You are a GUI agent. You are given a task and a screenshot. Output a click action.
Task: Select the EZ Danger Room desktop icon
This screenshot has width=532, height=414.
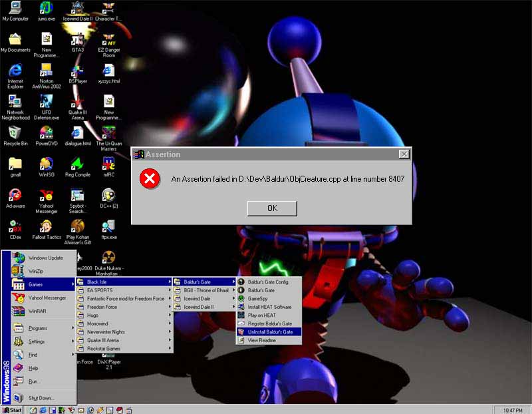tap(109, 45)
